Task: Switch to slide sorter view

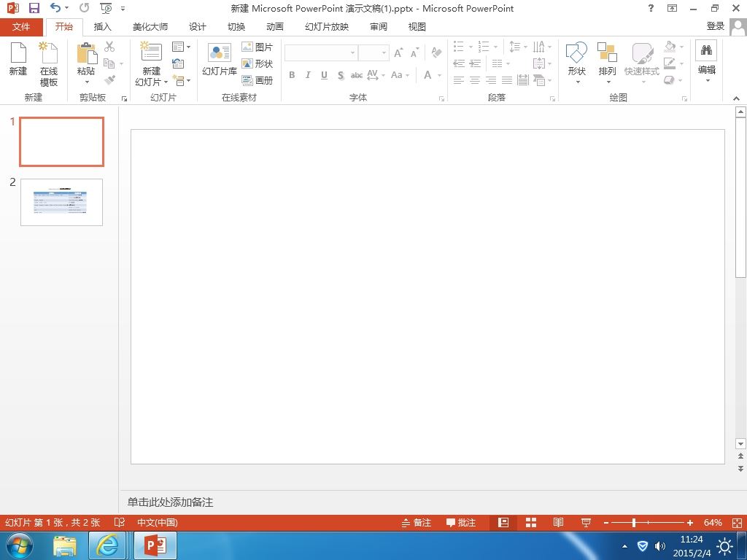Action: (x=531, y=522)
